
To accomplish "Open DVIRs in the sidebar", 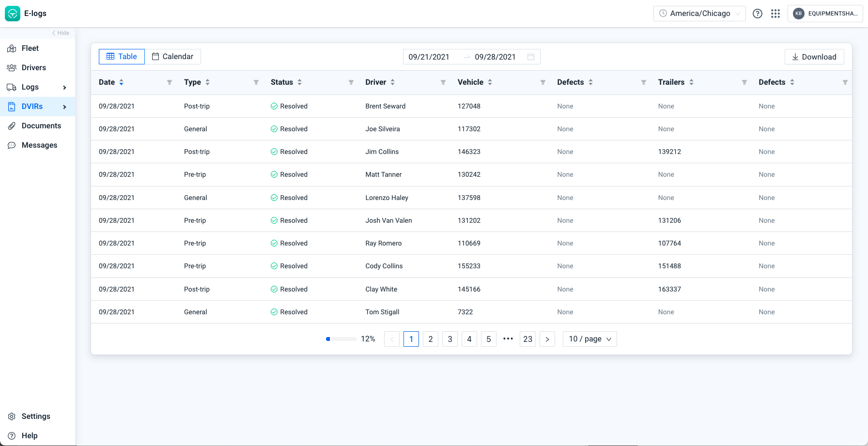I will (x=37, y=107).
